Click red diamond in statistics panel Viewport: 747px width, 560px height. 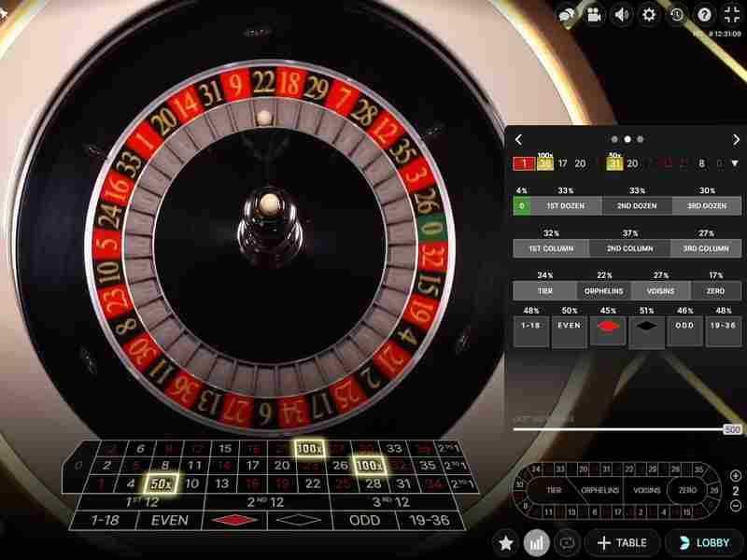pyautogui.click(x=608, y=330)
